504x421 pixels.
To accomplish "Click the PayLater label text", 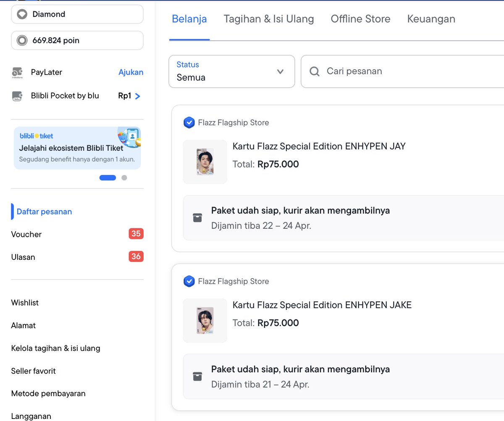I will tap(47, 72).
